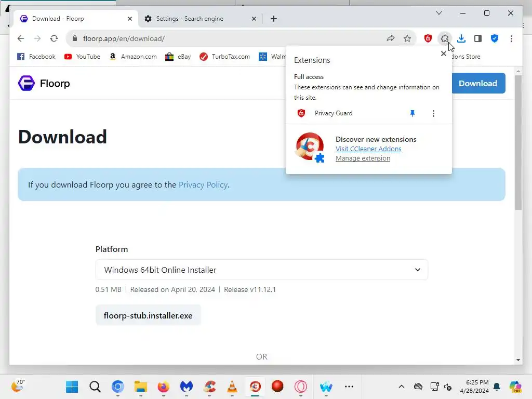532x399 pixels.
Task: Unpin Privacy Guard from the toolbar
Action: click(412, 113)
